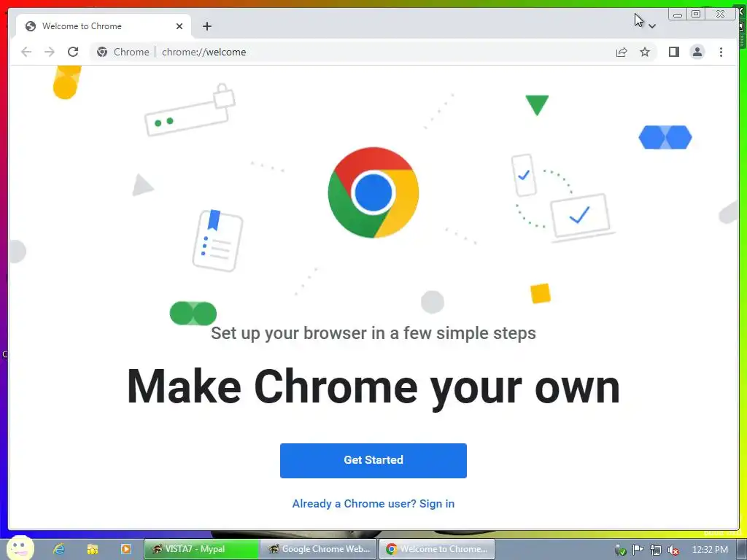Go back using the browser back arrow
Screen dimensions: 747x560
26,52
